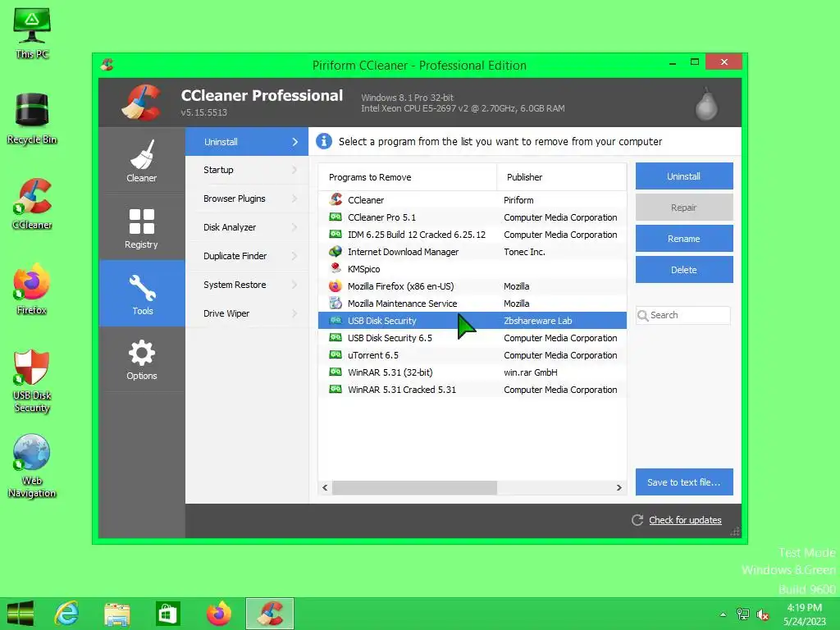Image resolution: width=840 pixels, height=630 pixels.
Task: Click the chevron on the Startup row
Action: (x=294, y=170)
